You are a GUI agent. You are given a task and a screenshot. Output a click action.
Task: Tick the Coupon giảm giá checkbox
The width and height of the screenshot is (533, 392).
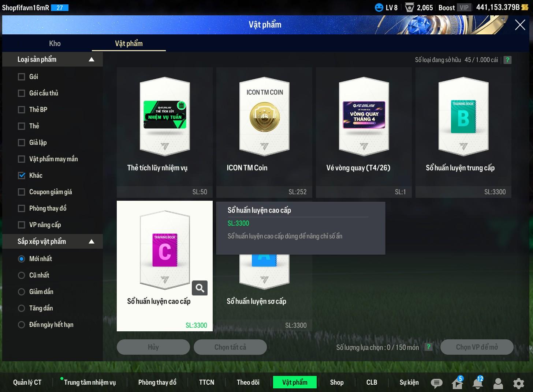pyautogui.click(x=22, y=192)
